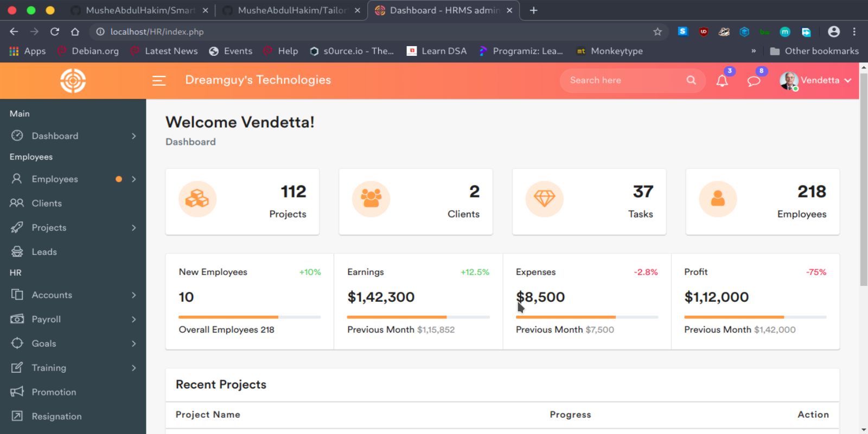Open the messages chat bubble icon
868x434 pixels.
(754, 81)
